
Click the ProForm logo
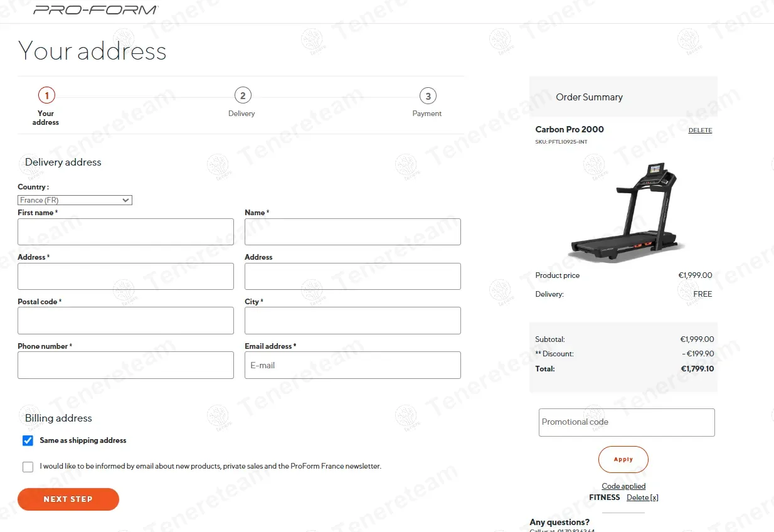(95, 9)
